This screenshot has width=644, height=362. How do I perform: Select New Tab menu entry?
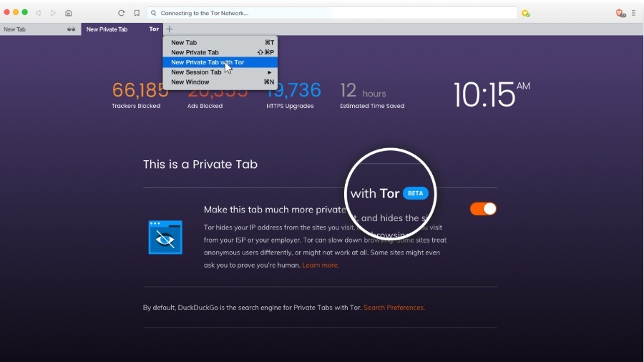220,42
